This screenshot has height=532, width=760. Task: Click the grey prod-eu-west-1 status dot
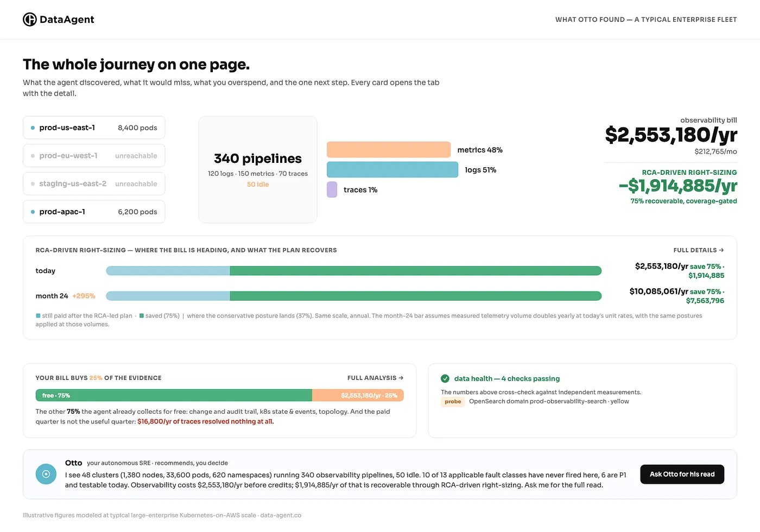33,156
